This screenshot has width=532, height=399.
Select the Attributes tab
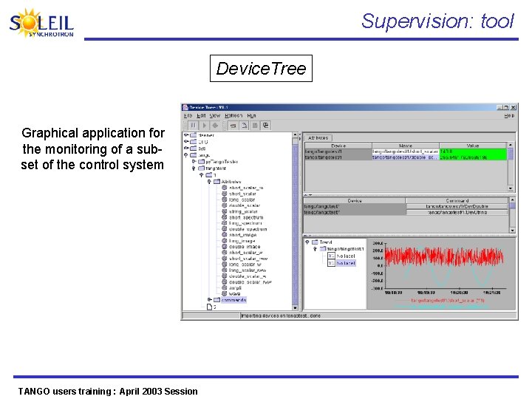coord(318,137)
